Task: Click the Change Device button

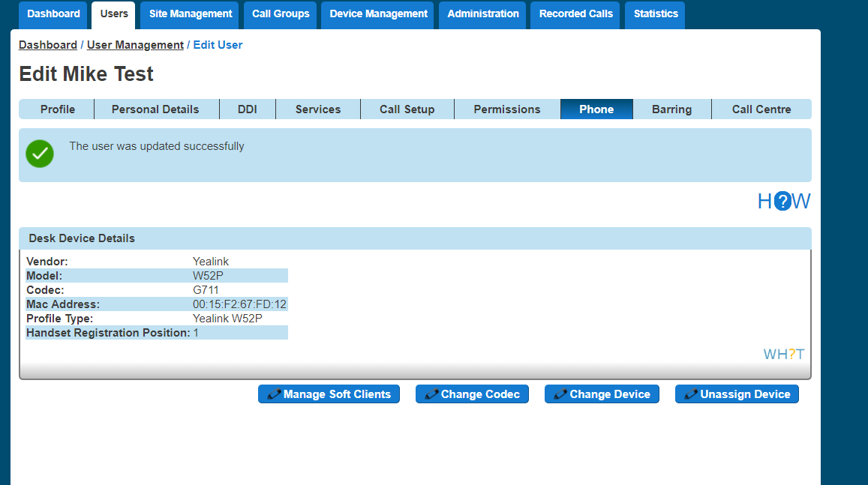Action: 602,394
